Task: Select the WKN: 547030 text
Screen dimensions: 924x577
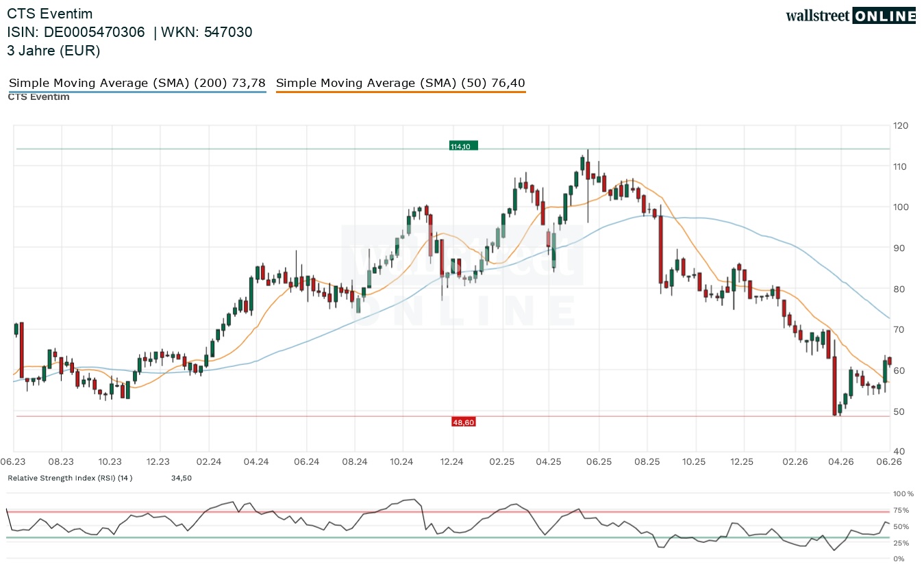Action: pyautogui.click(x=207, y=32)
